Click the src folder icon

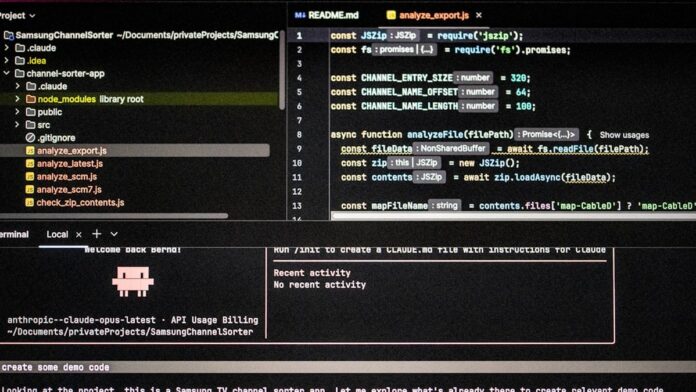(x=31, y=125)
